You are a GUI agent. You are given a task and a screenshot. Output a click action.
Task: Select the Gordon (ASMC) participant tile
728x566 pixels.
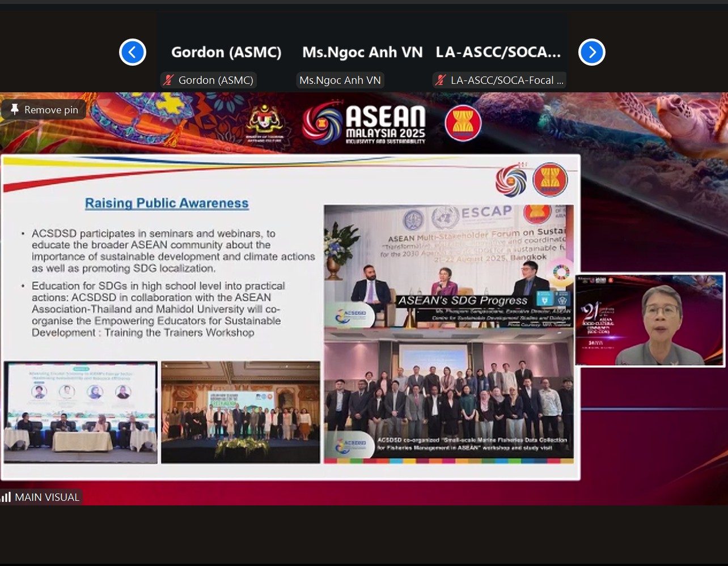(226, 52)
